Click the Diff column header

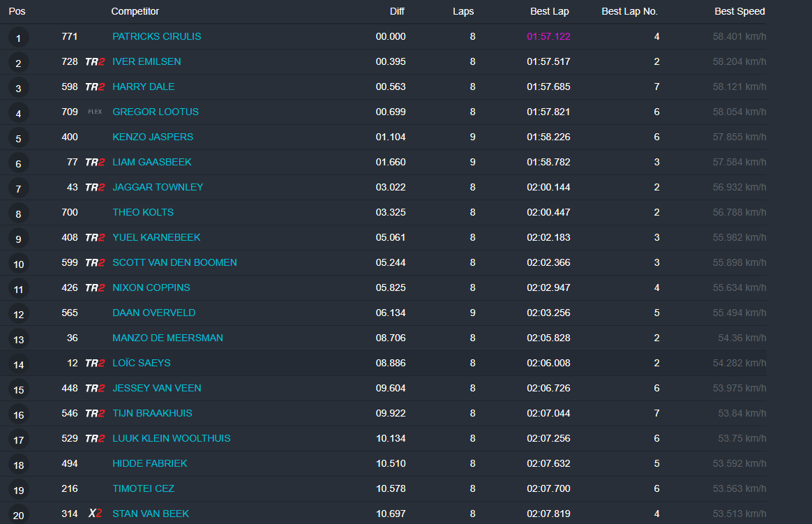point(396,11)
